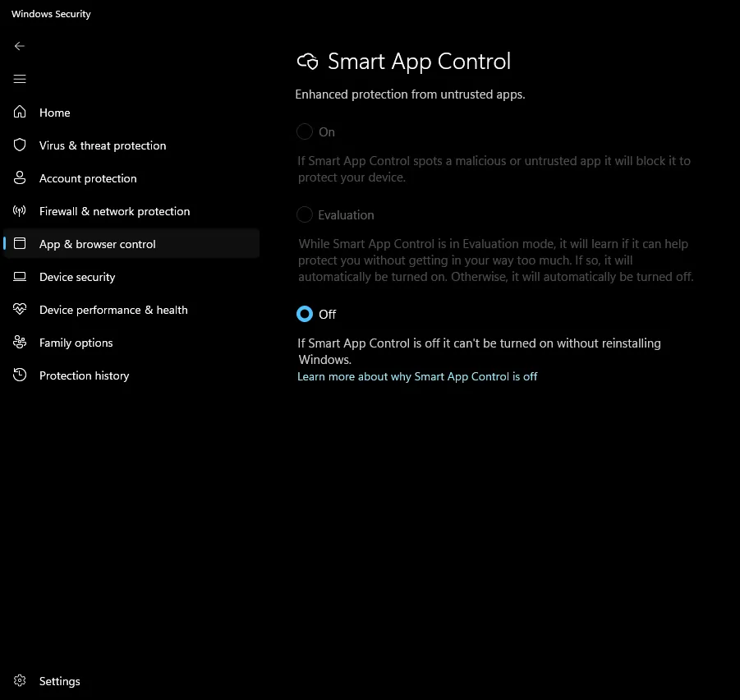Click the clock icon for Protection history
The image size is (740, 700).
tap(20, 375)
